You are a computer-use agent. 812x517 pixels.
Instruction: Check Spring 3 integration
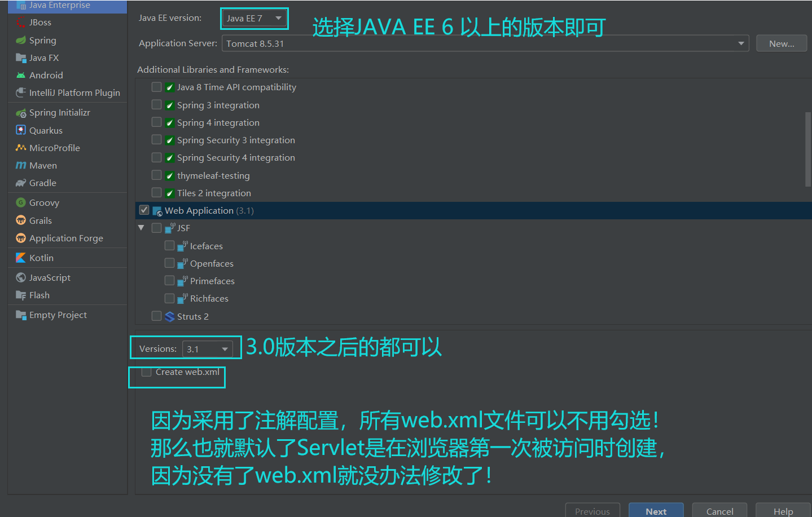pos(157,104)
